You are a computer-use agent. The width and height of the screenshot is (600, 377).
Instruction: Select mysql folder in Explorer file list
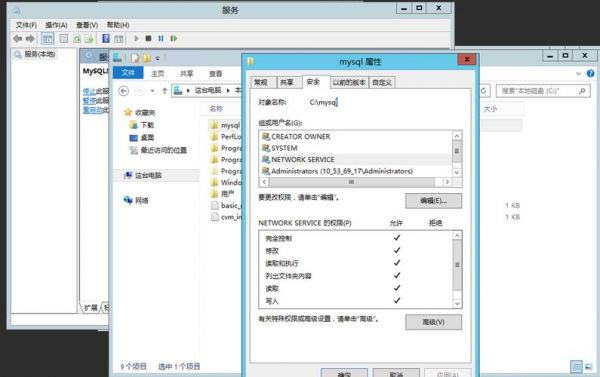coord(230,125)
